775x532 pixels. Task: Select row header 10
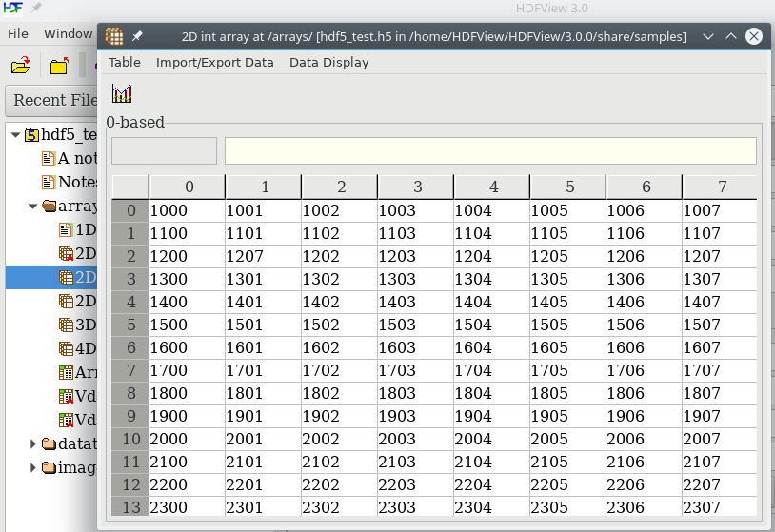tap(130, 439)
